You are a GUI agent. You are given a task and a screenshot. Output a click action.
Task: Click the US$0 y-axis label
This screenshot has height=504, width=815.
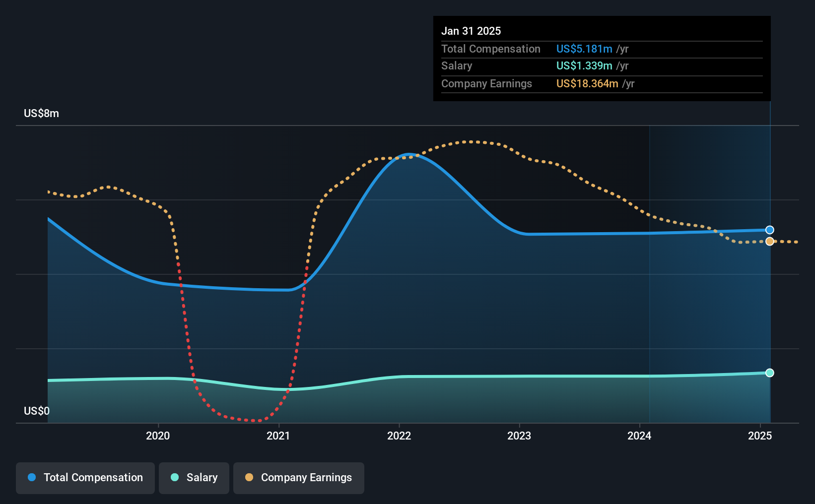(37, 411)
